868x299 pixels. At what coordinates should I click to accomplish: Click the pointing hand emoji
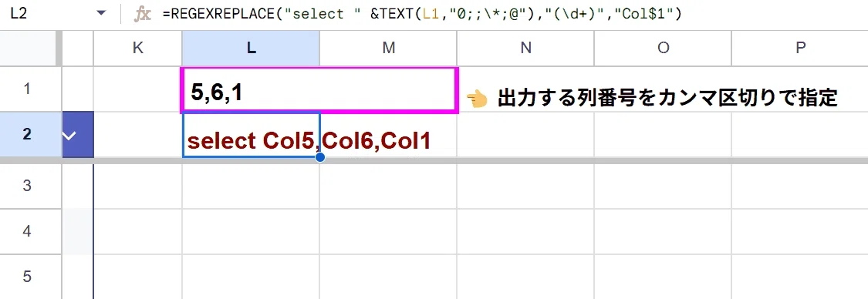[x=477, y=99]
